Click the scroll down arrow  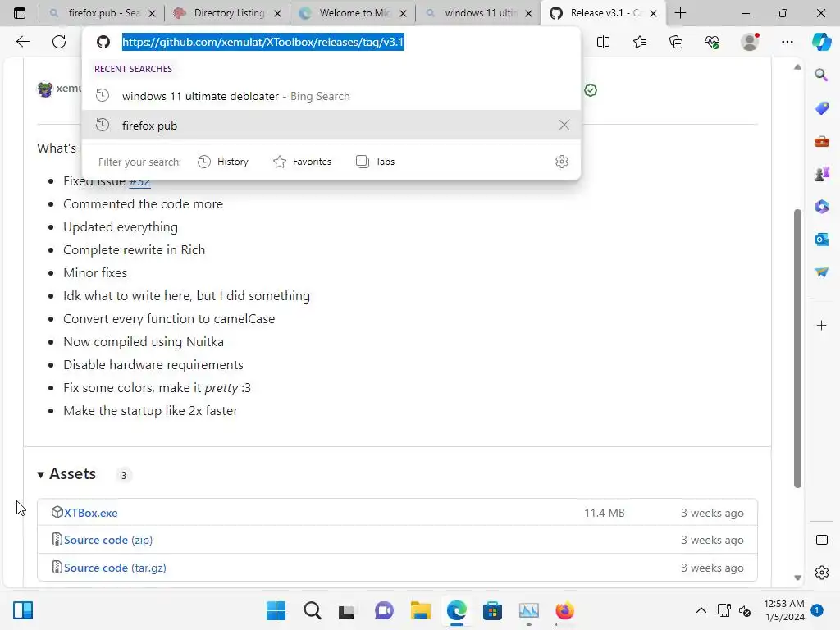pos(797,577)
